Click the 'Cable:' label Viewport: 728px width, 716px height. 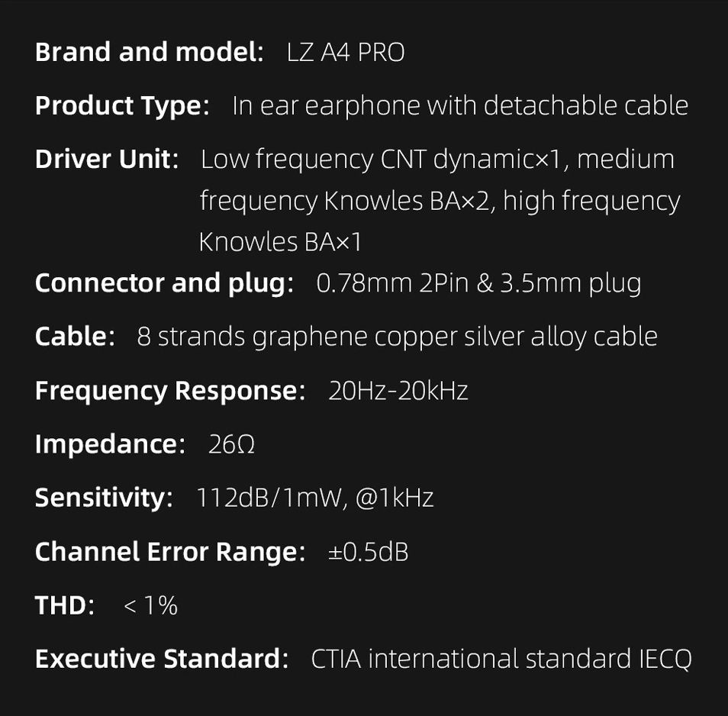coord(75,337)
